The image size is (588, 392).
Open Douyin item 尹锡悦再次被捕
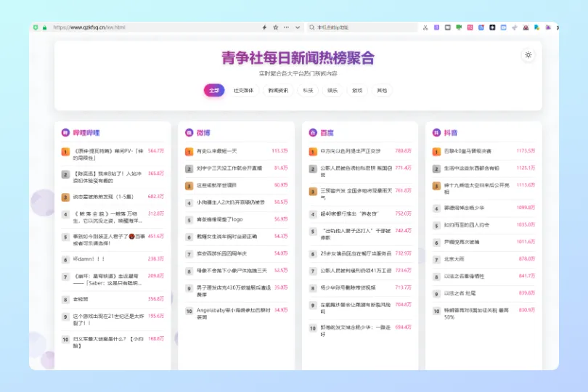coord(462,242)
